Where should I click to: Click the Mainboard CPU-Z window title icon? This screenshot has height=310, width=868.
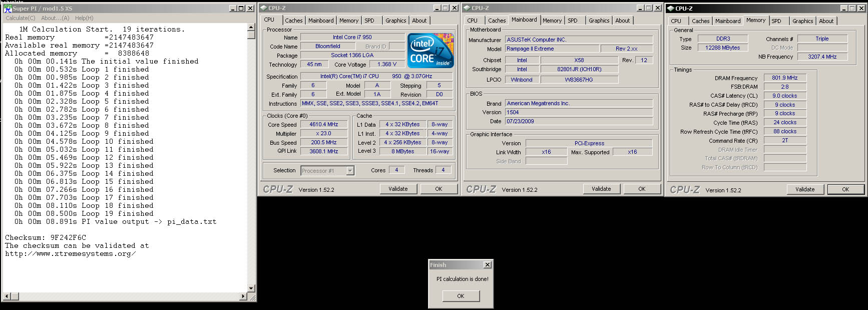(x=467, y=8)
